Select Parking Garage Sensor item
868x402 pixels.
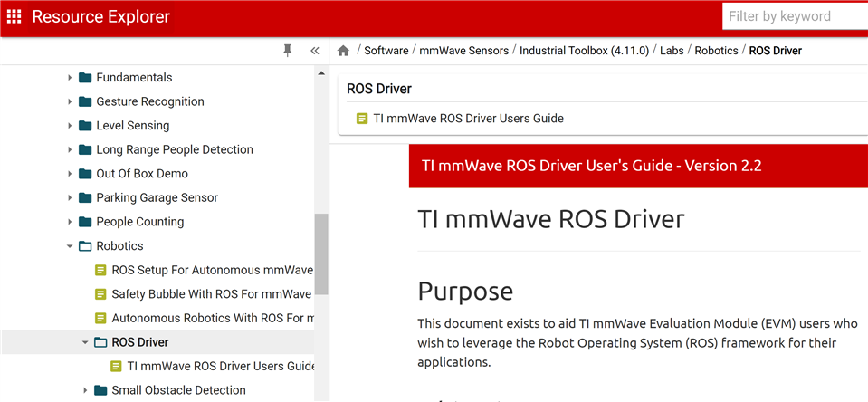pyautogui.click(x=157, y=197)
